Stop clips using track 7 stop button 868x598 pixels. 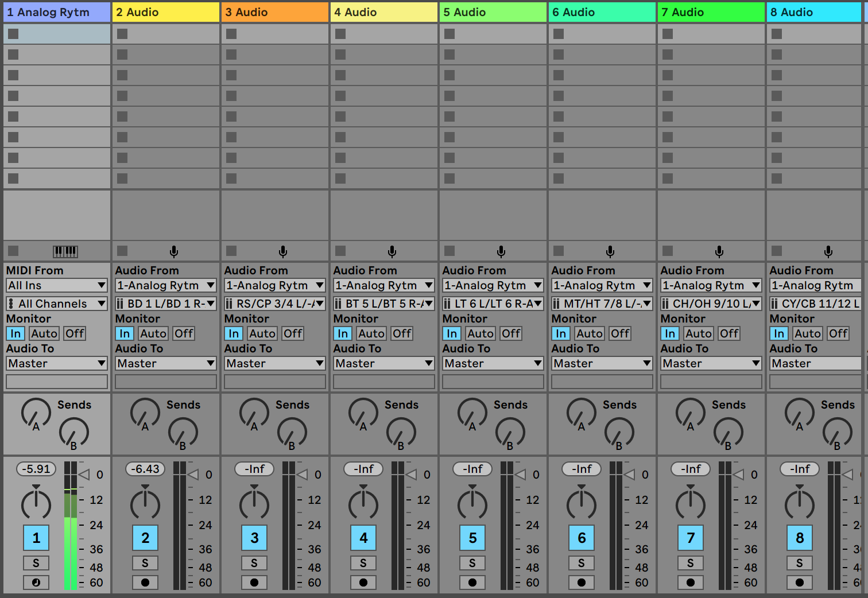point(668,251)
